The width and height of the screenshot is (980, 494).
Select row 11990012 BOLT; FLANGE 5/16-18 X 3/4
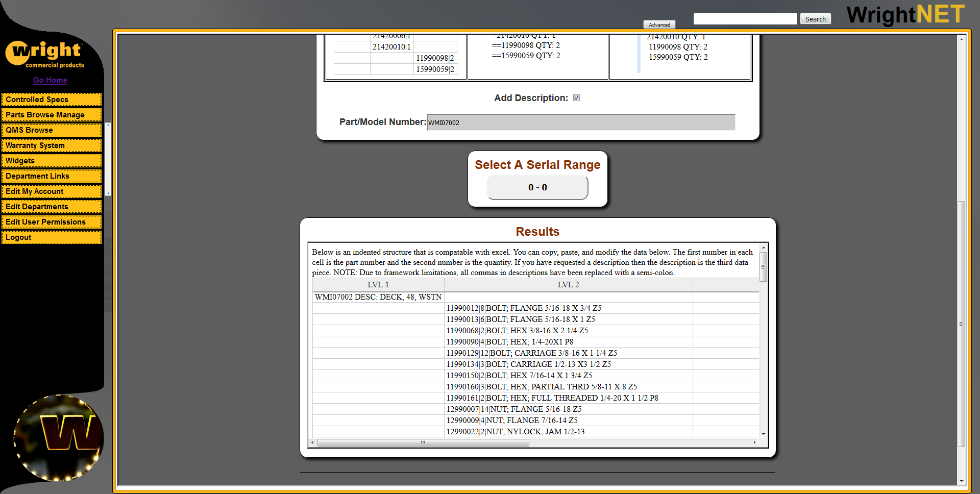click(568, 308)
